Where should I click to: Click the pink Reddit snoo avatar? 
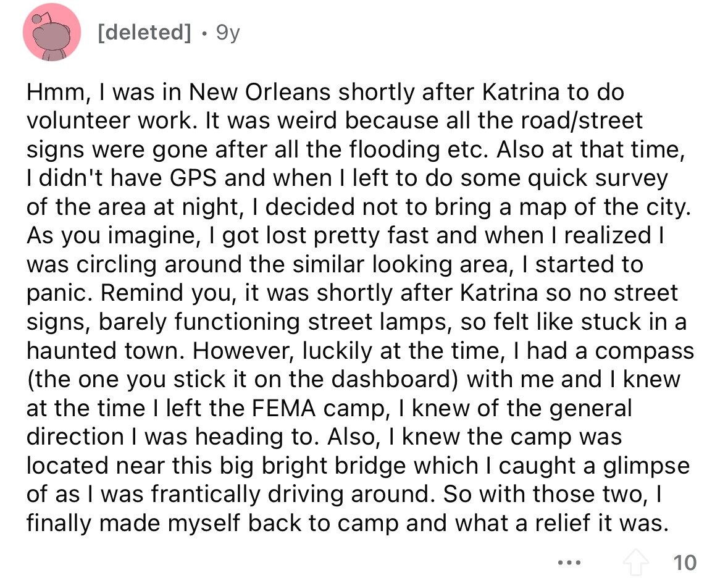pyautogui.click(x=51, y=32)
